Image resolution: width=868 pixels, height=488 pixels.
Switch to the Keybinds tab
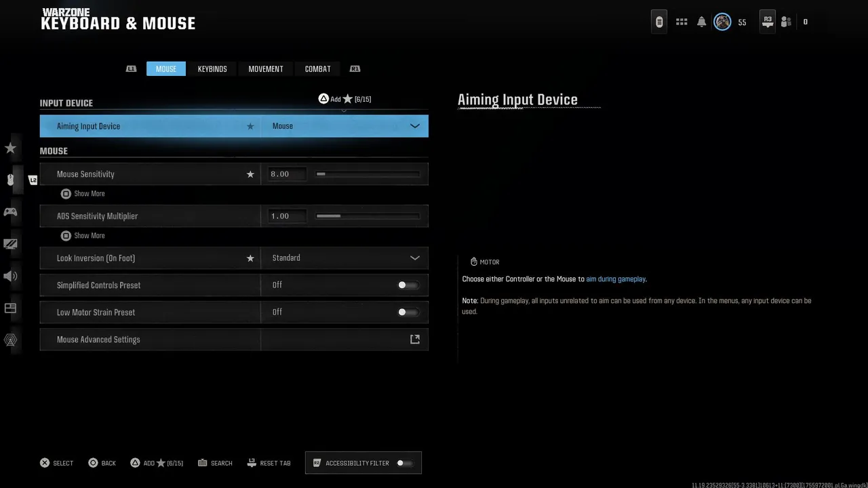coord(212,68)
